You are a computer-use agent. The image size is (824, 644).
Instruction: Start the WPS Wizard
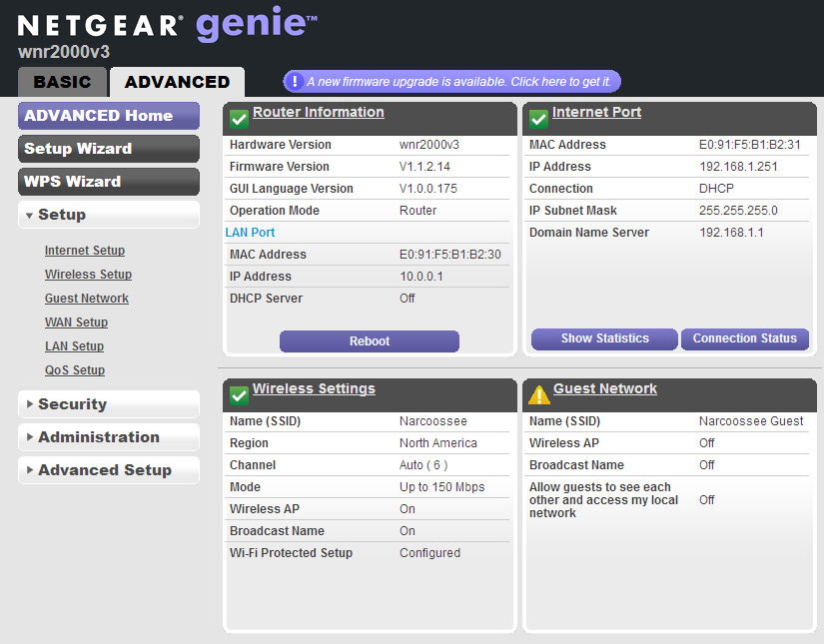click(109, 182)
